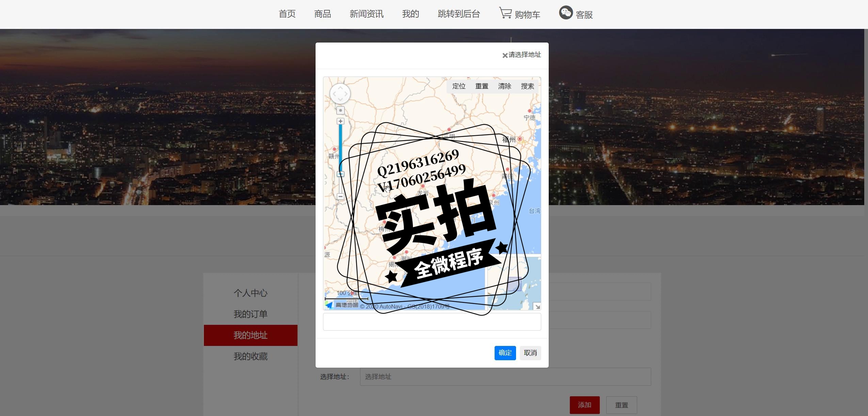Open 新闻资讯 in the top navigation
Viewport: 868px width, 416px height.
(x=367, y=14)
